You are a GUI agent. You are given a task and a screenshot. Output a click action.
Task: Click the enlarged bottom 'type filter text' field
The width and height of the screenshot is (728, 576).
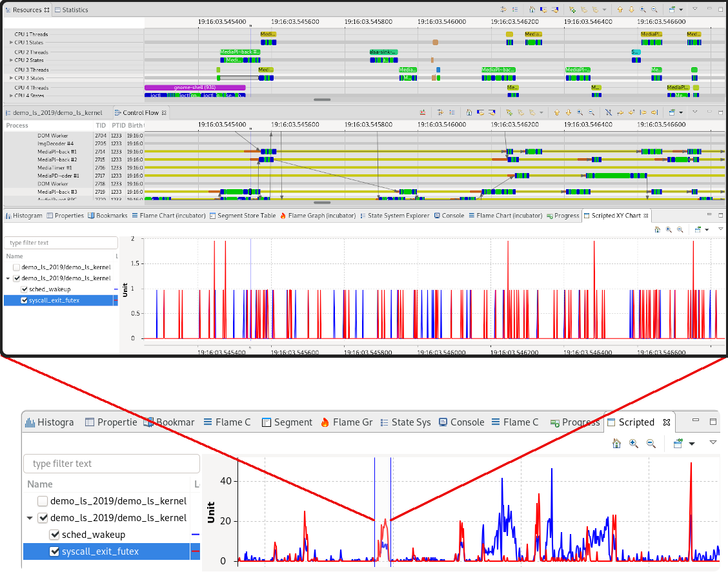pyautogui.click(x=111, y=464)
